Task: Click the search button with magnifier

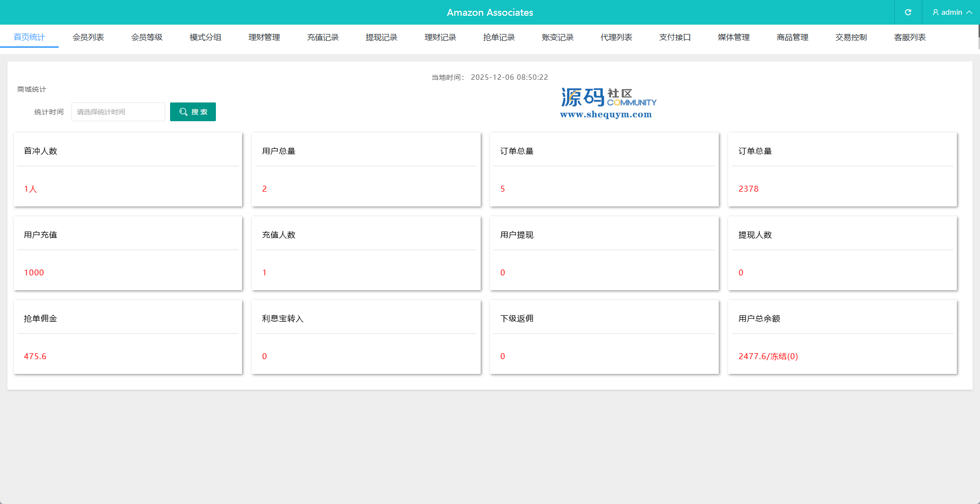Action: 193,112
